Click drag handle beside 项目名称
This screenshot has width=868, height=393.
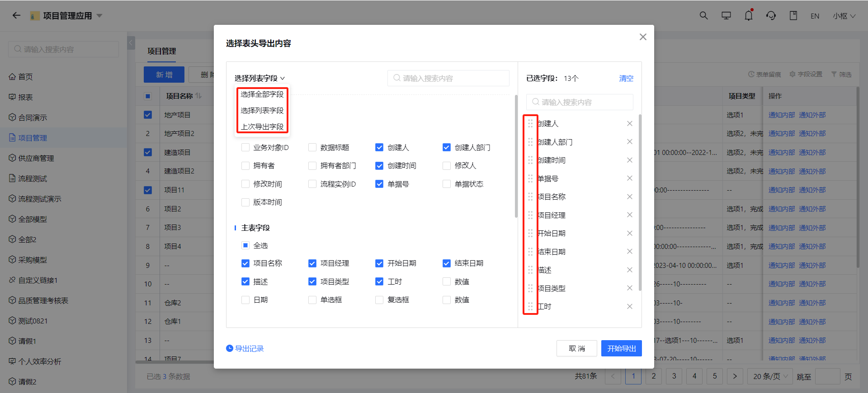pos(530,196)
